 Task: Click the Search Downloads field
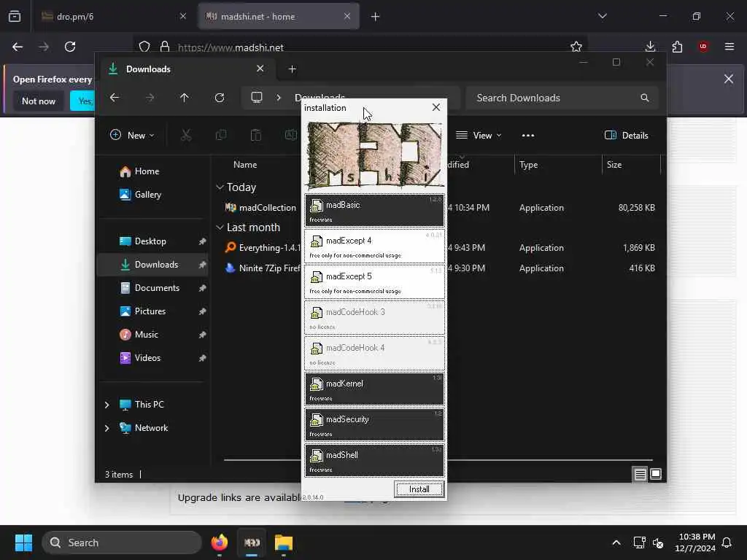pyautogui.click(x=562, y=98)
